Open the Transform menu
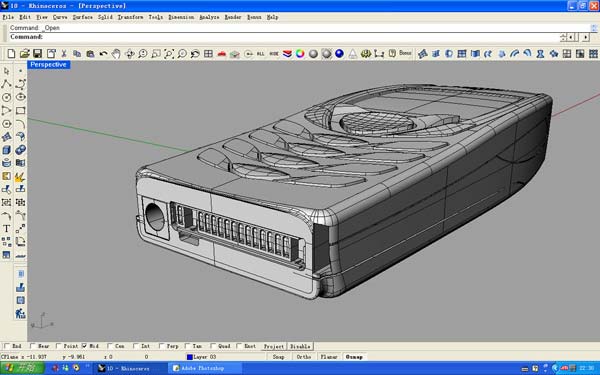 coord(130,17)
